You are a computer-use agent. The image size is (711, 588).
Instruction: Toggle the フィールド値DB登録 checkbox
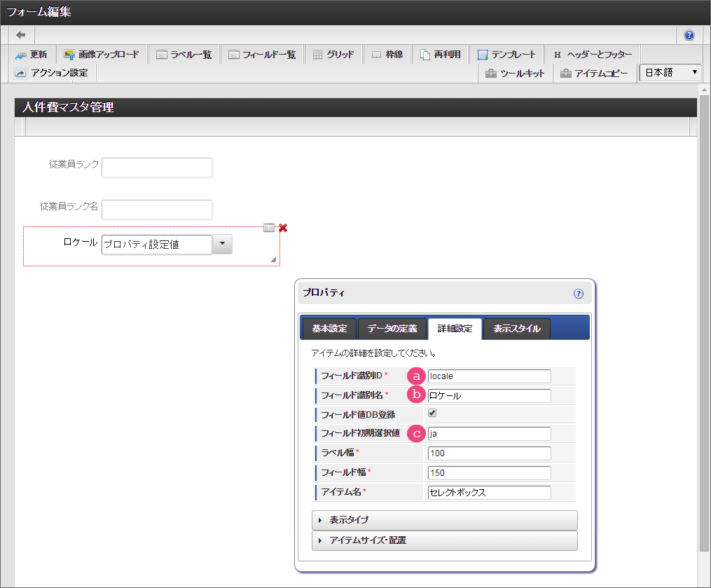432,413
